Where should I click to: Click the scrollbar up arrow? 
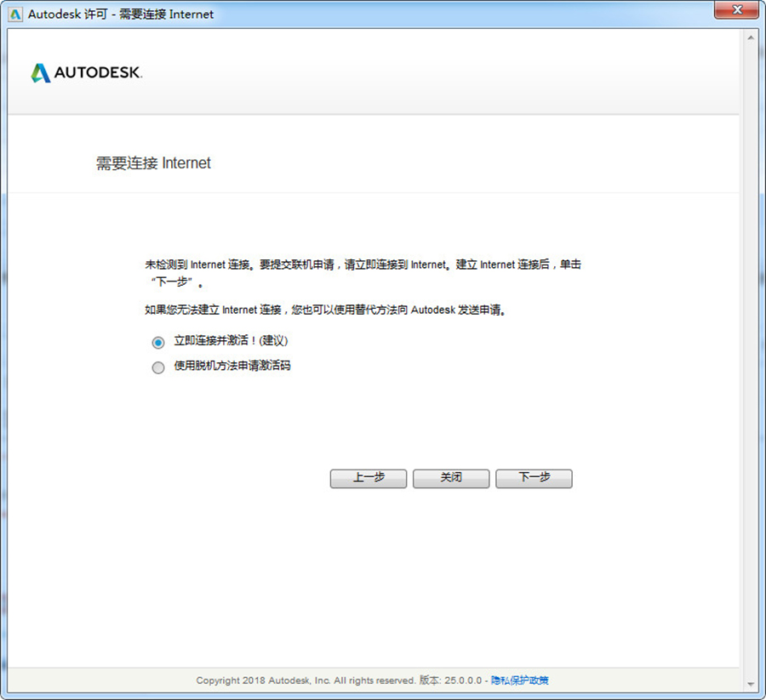tap(751, 37)
